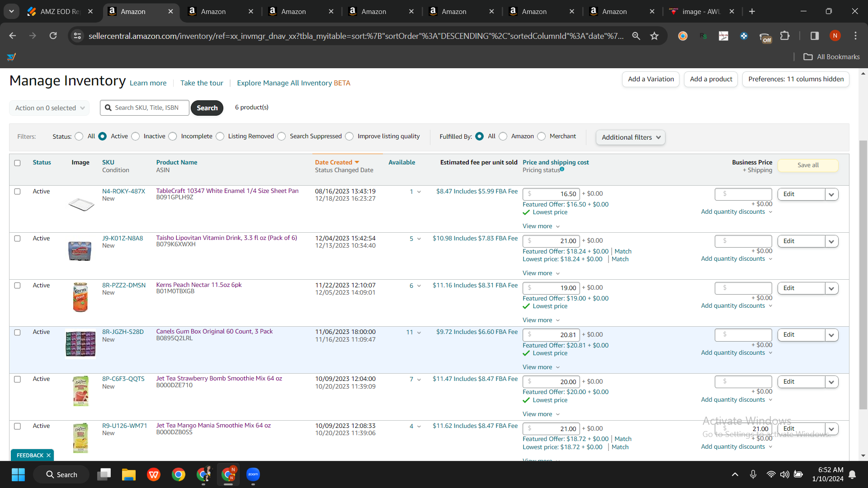Open Chrome three-dot menu

855,36
